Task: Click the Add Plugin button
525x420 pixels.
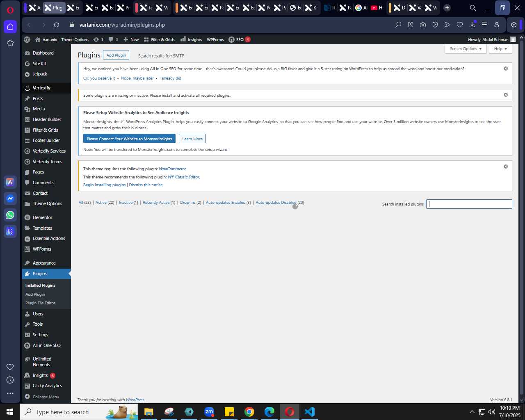Action: pos(116,55)
